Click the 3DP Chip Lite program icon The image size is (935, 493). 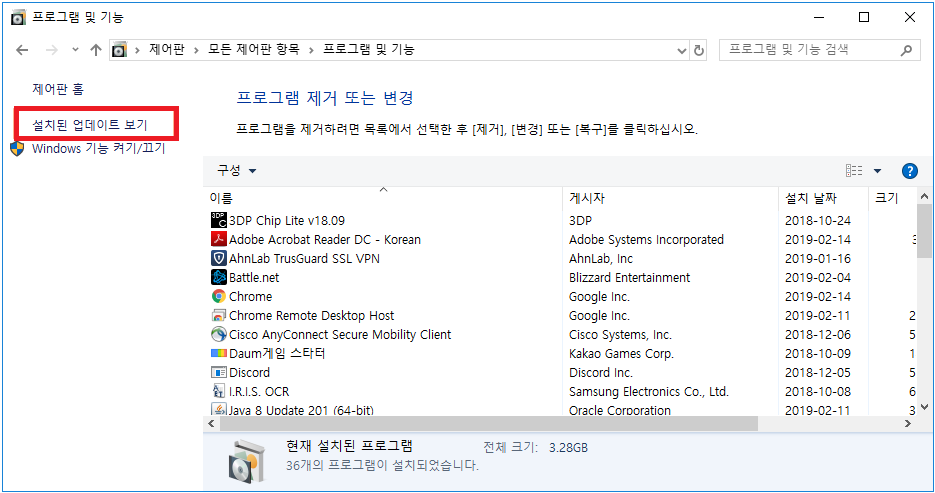[219, 220]
